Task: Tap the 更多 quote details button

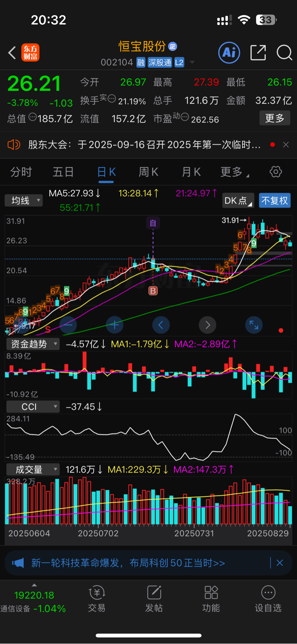Action: [x=275, y=118]
